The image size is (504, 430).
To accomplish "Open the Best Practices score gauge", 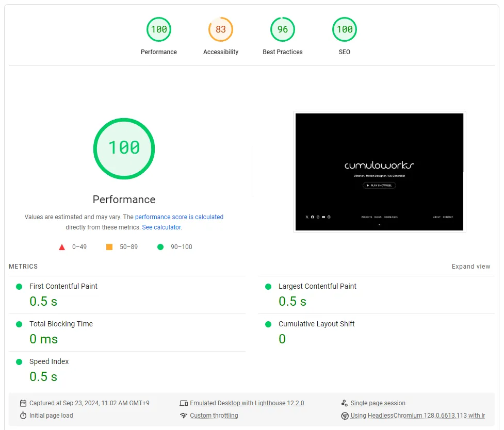I will click(x=283, y=30).
